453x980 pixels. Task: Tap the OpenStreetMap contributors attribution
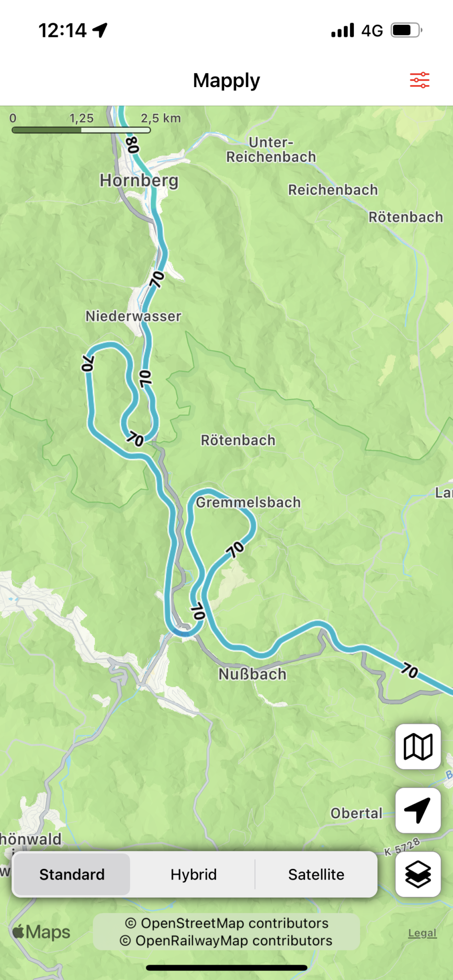click(x=226, y=923)
